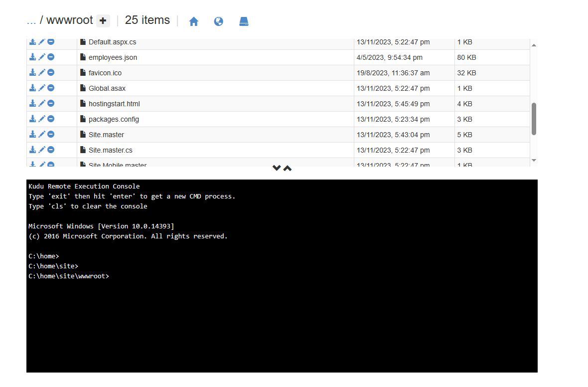Screen dimensions: 588x387
Task: Edit Site.master with pencil icon
Action: pyautogui.click(x=42, y=134)
